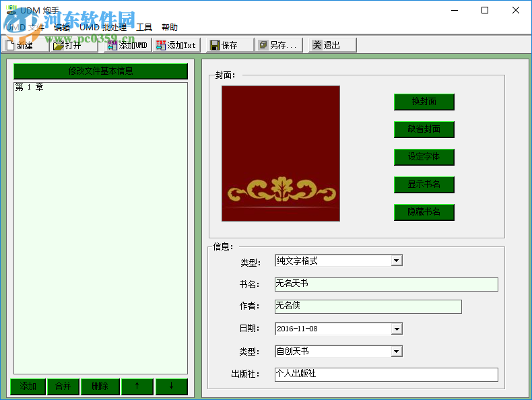
Task: Exit via the 退出 toolbar button
Action: (x=332, y=45)
